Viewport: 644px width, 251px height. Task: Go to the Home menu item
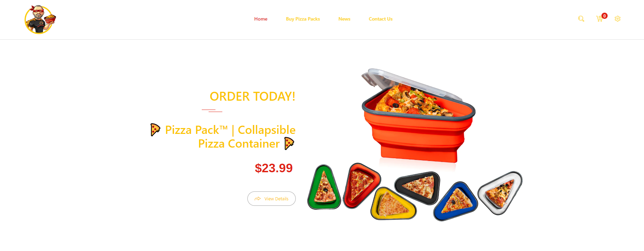[x=261, y=19]
